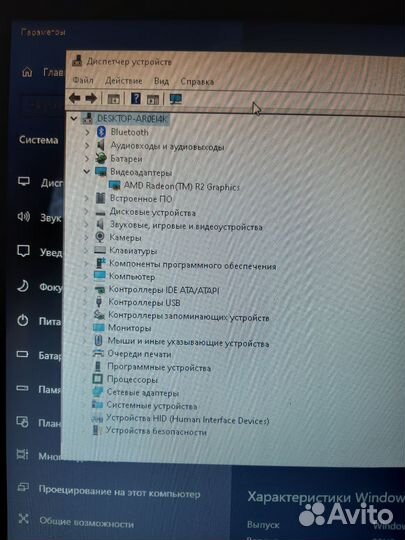
Task: Click the printer icon for Очереди печати
Action: 98,353
